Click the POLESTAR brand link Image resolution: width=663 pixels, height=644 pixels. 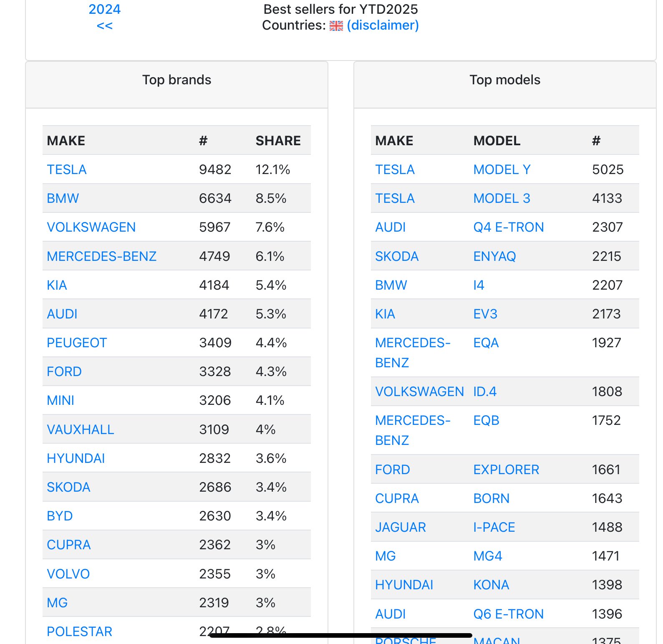[79, 631]
